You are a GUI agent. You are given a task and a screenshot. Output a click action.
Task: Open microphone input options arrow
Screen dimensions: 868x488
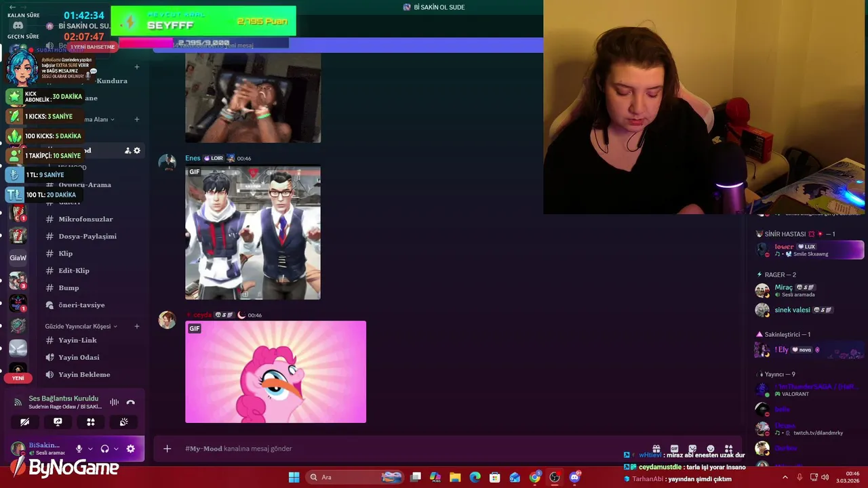tap(90, 449)
